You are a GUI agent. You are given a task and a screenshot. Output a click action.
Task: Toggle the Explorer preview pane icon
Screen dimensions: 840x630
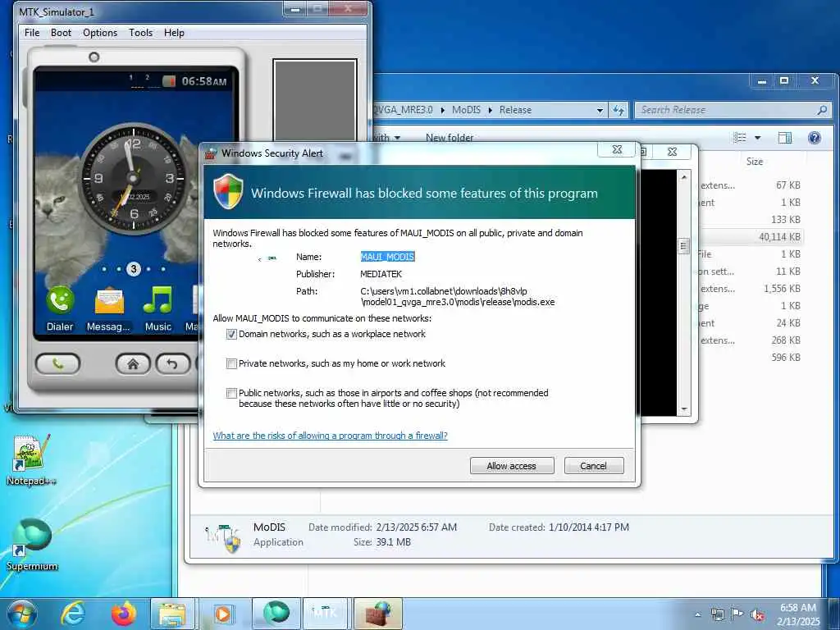pos(784,138)
